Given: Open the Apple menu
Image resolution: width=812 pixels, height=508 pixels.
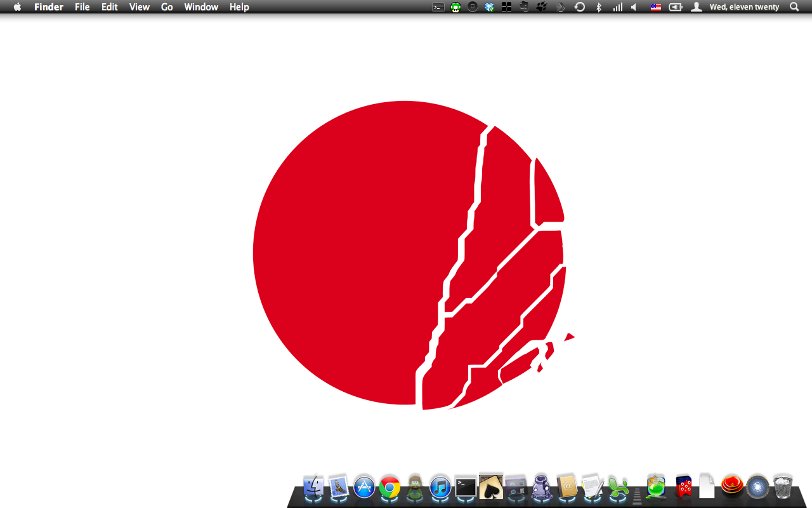Looking at the screenshot, I should point(17,7).
